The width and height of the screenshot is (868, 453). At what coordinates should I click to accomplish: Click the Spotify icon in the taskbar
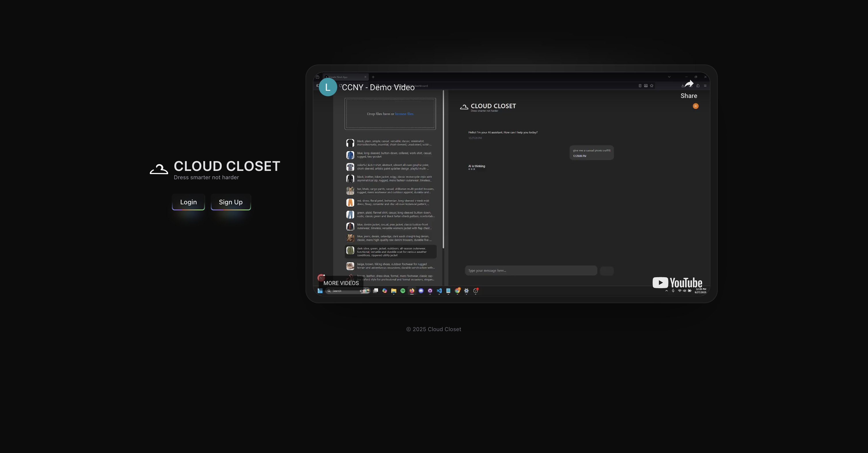click(x=403, y=290)
